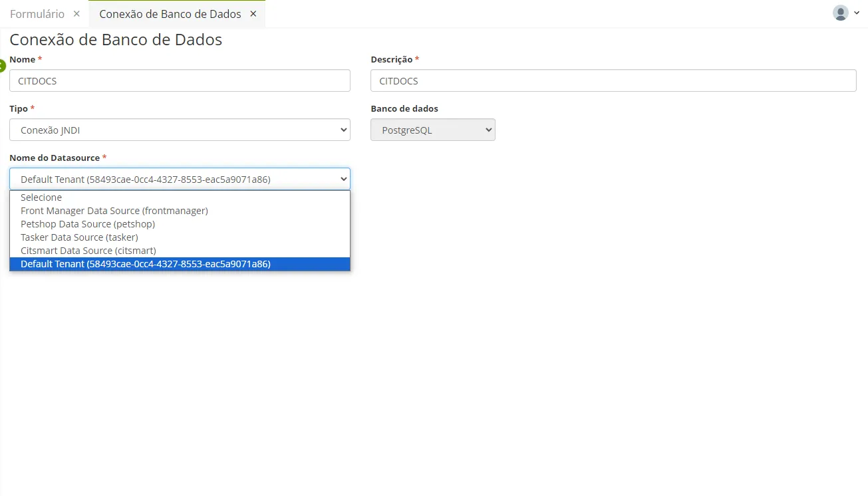Close the Conexão de Banco de Dados tab
The height and width of the screenshot is (496, 868).
pyautogui.click(x=253, y=14)
